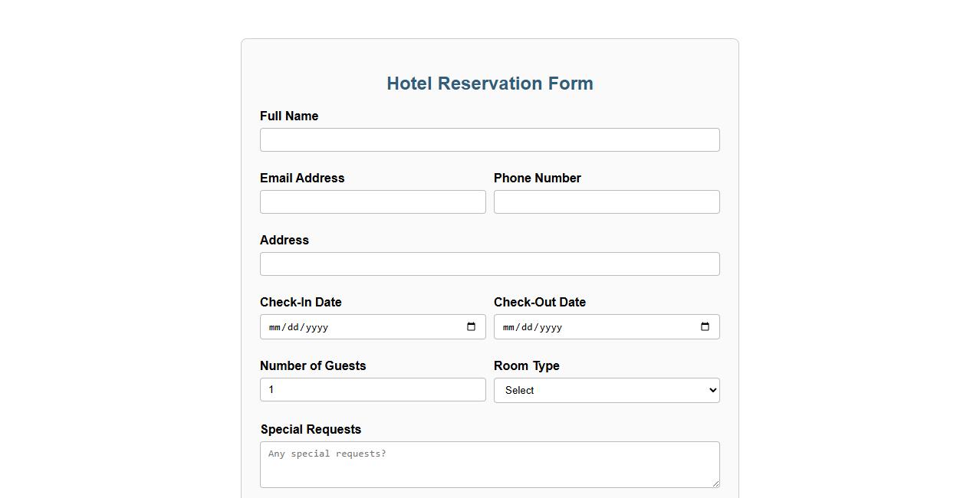Click into the Full Name field
980x498 pixels.
[x=489, y=139]
